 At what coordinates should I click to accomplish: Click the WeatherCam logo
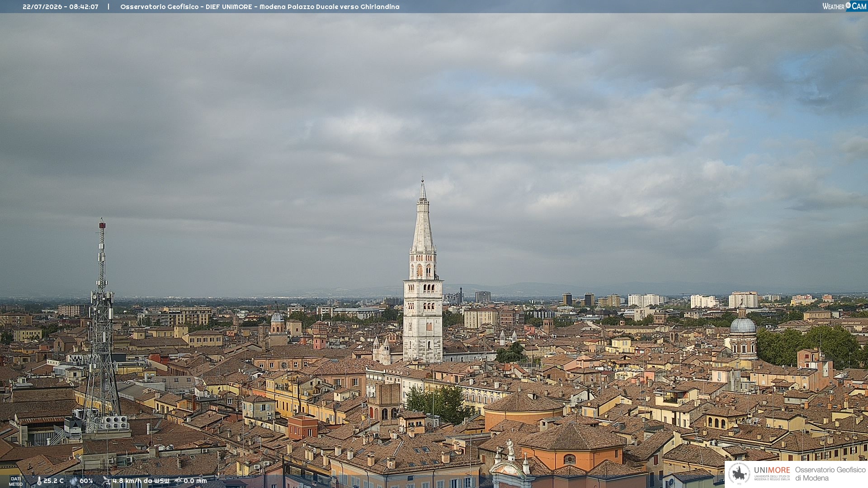[x=844, y=6]
